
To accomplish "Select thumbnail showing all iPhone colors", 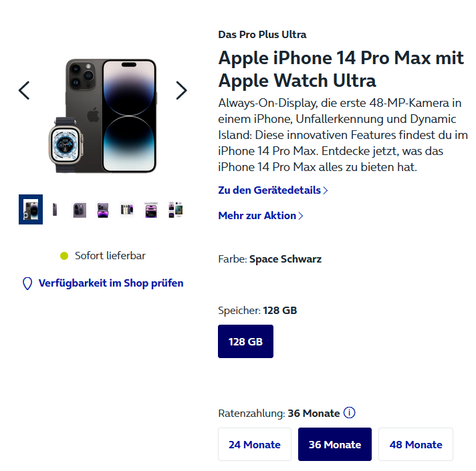I will tap(127, 210).
